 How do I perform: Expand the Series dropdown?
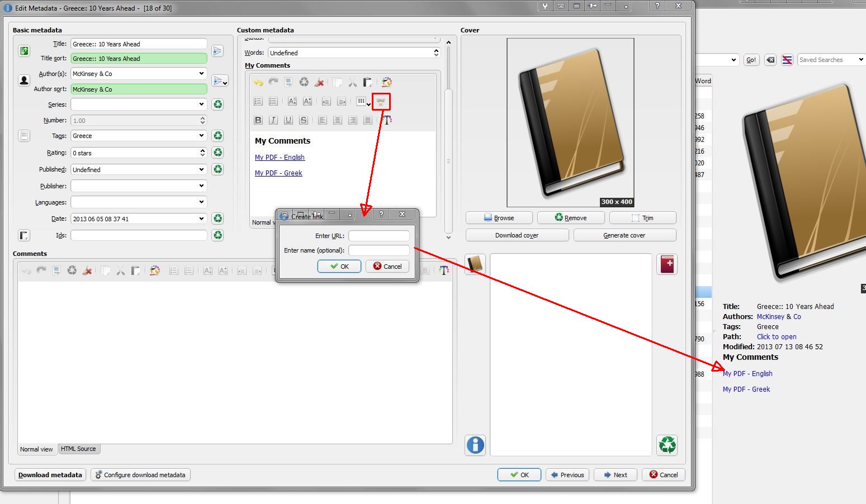(201, 104)
